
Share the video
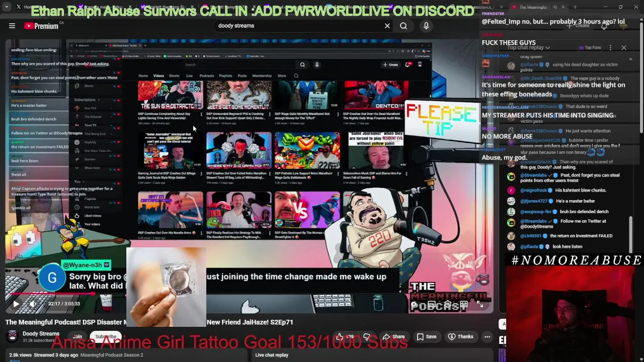(393, 336)
